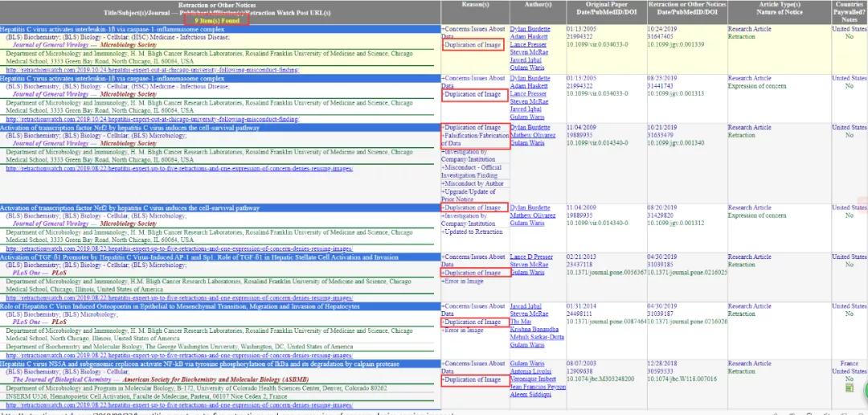Image resolution: width=868 pixels, height=415 pixels.
Task: Click the Activation of TGF-β1 Promoter paper title
Action: (199, 257)
